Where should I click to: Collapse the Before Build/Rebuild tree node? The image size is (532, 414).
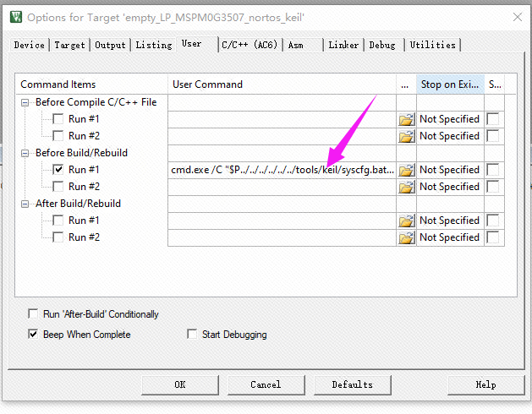click(x=26, y=153)
